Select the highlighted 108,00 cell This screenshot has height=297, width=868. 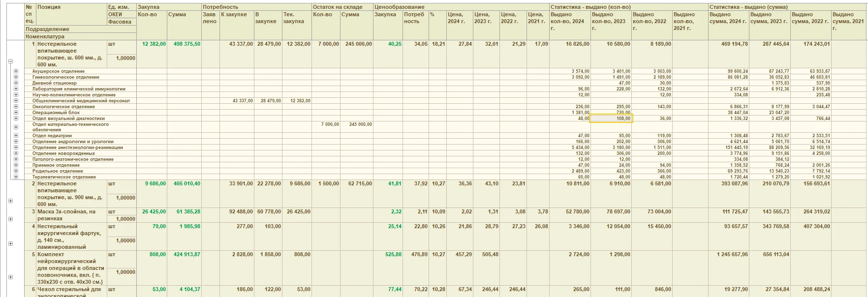611,119
